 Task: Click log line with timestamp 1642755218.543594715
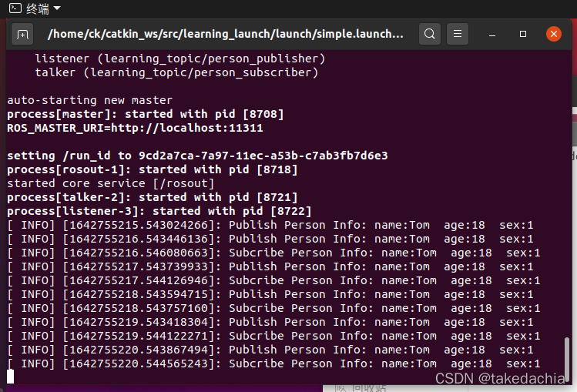click(270, 294)
